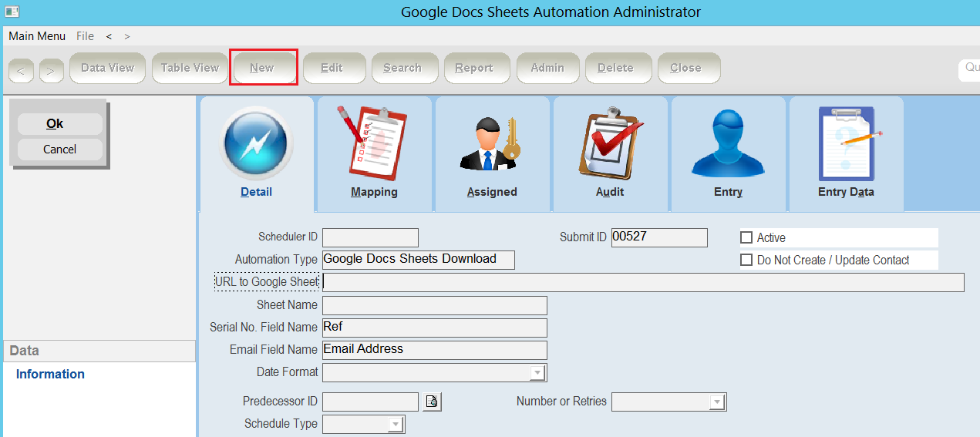
Task: Click the Data View button
Action: (x=107, y=68)
